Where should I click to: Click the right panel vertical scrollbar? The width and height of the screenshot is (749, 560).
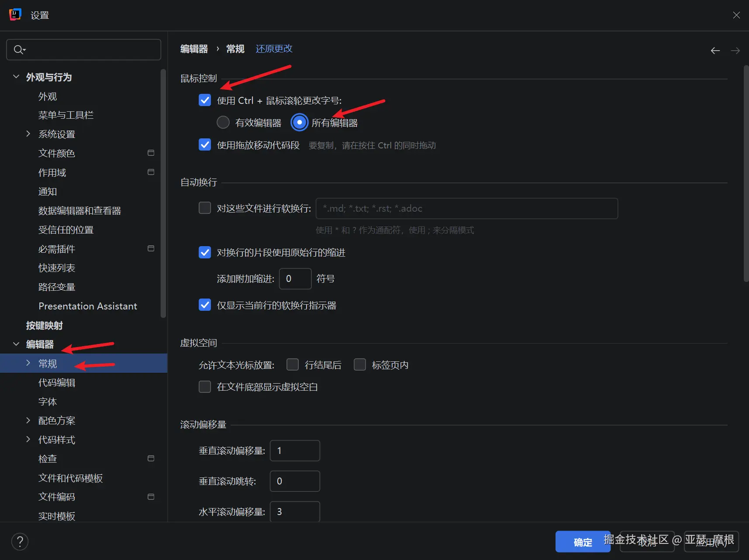point(746,174)
